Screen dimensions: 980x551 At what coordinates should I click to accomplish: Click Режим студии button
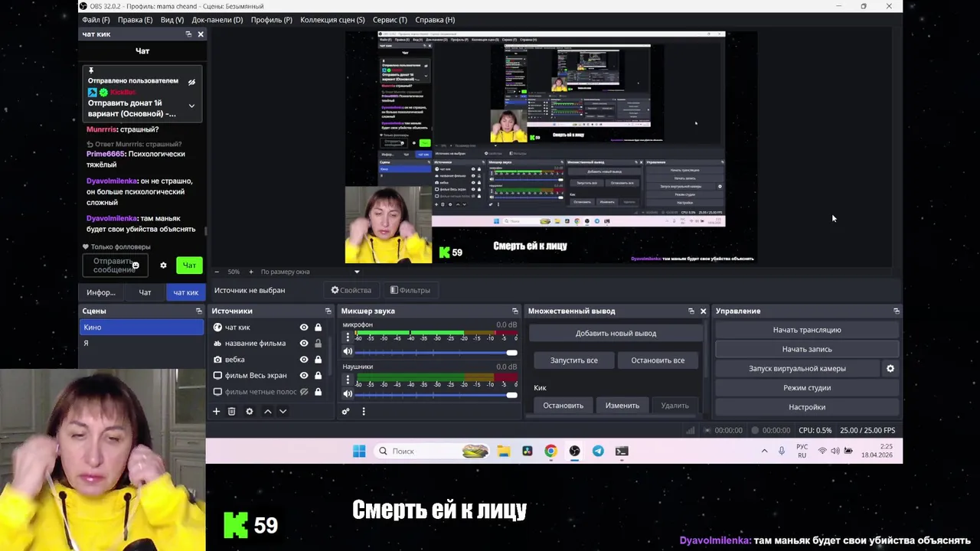click(x=807, y=388)
